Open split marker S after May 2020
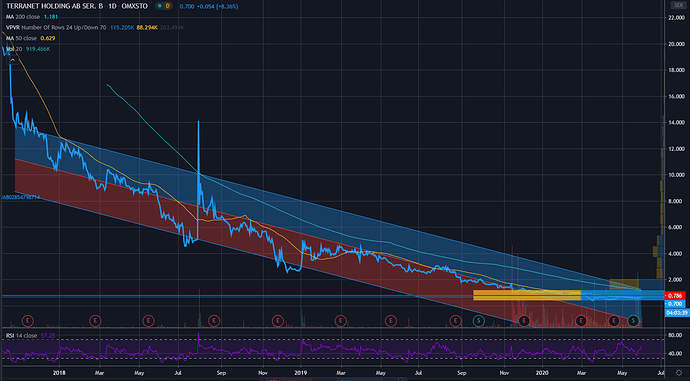 tap(633, 321)
